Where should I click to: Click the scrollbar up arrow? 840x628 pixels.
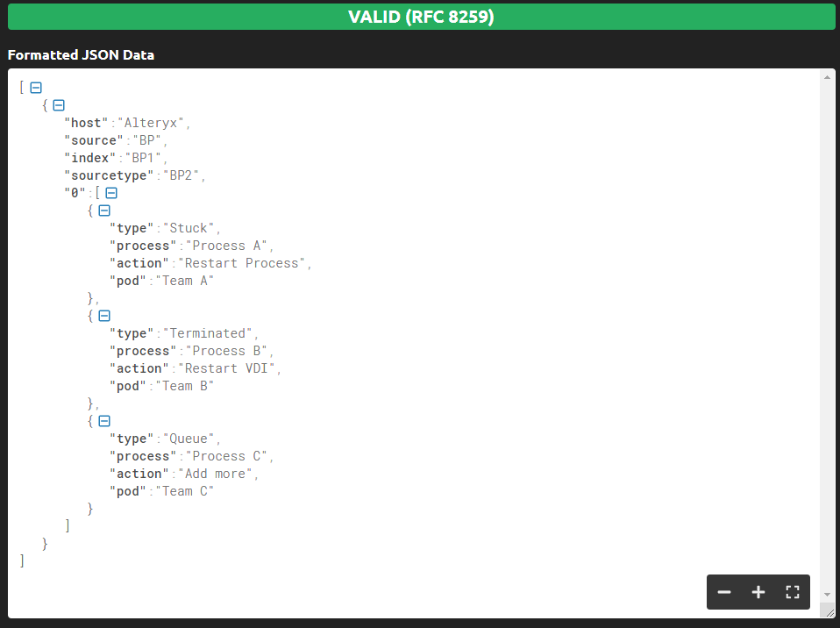(827, 77)
